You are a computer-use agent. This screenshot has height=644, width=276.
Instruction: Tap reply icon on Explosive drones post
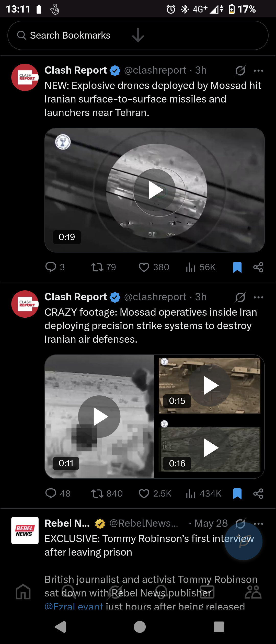[x=51, y=267]
